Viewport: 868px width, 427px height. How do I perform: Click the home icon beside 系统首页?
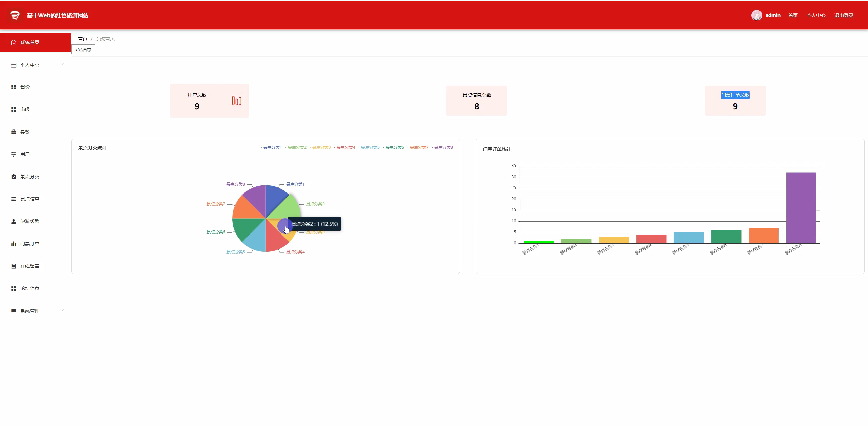[14, 42]
